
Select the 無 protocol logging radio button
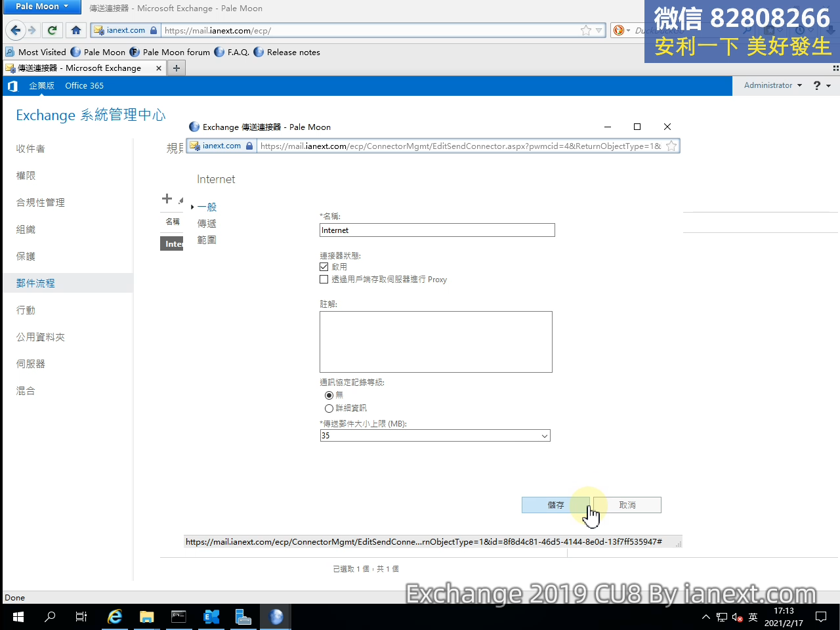coord(329,395)
